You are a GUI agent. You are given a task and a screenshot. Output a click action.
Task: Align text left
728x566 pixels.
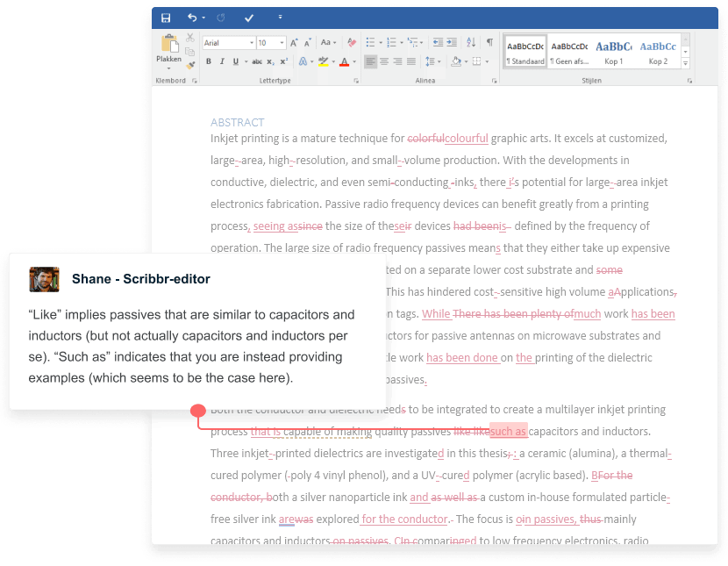click(370, 61)
